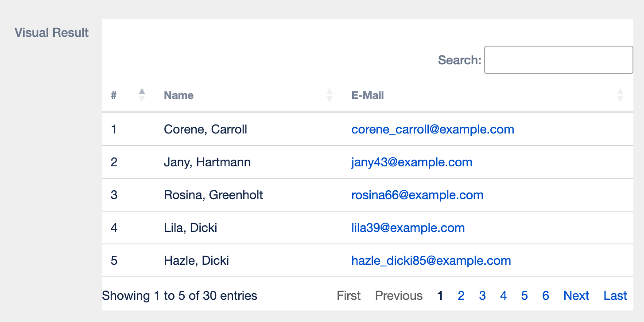
Task: Select the lila39@example.com email link
Action: point(407,228)
